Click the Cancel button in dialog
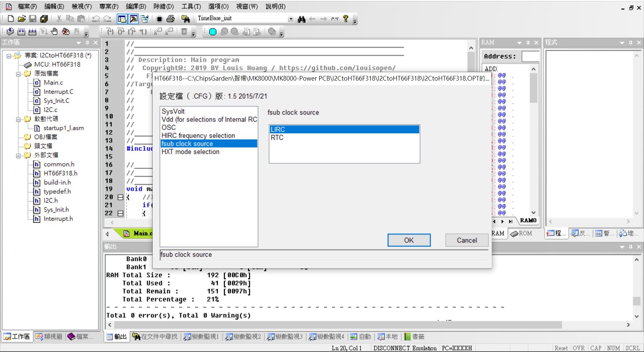 click(x=467, y=240)
